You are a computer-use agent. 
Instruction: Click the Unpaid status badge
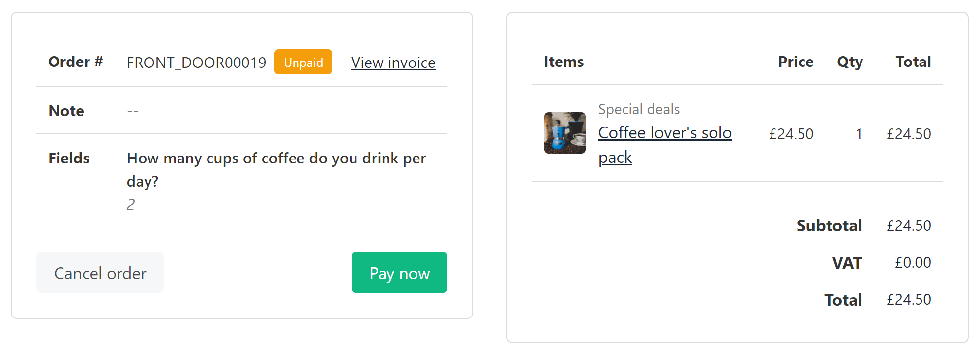[303, 62]
